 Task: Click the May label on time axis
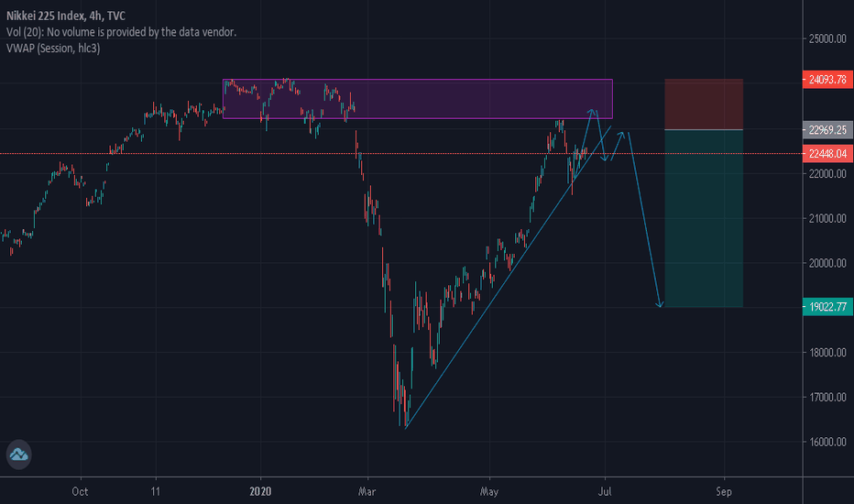[x=489, y=491]
